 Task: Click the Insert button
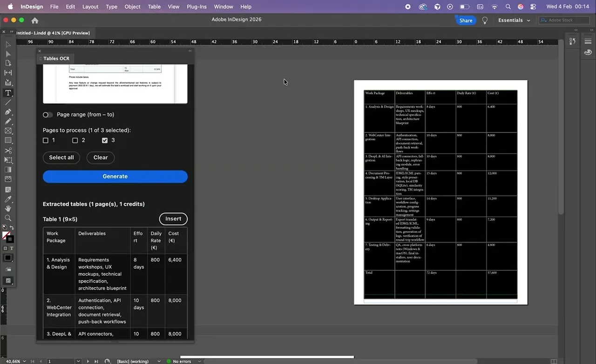pyautogui.click(x=173, y=219)
